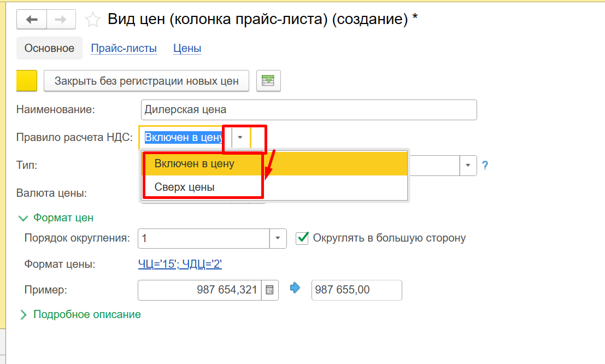Open the 'Тип' field dropdown arrow
This screenshot has width=605, height=364.
click(468, 165)
